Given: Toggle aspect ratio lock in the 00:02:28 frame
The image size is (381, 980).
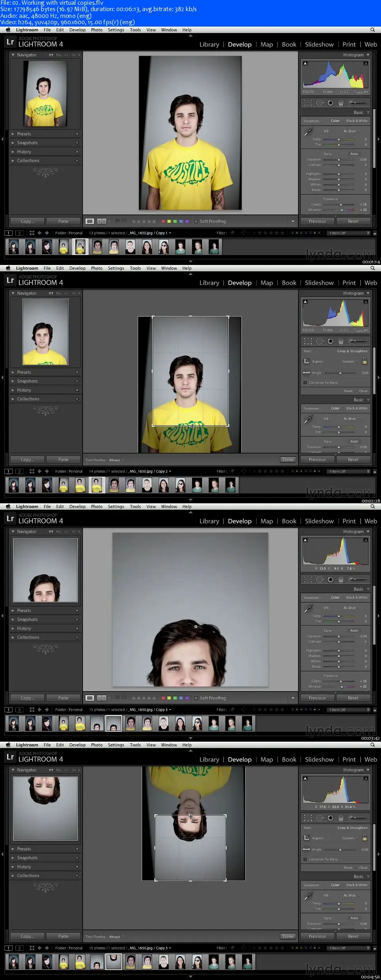Looking at the screenshot, I should point(365,361).
